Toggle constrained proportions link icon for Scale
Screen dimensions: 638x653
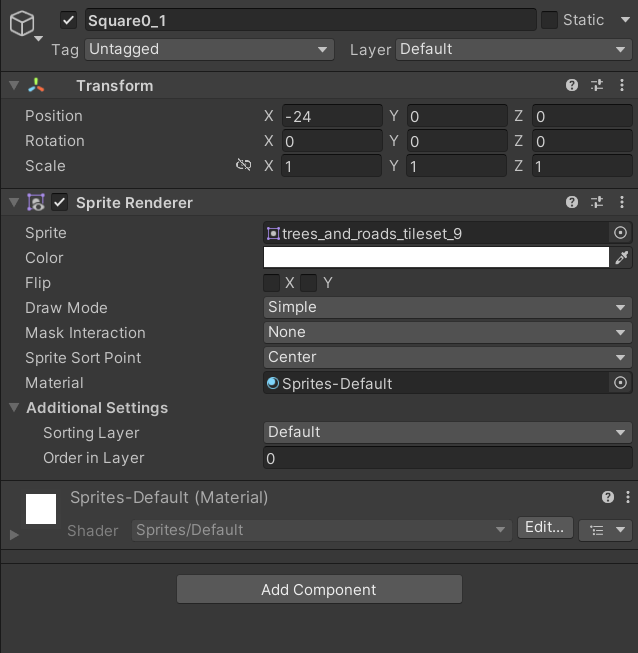[x=244, y=165]
